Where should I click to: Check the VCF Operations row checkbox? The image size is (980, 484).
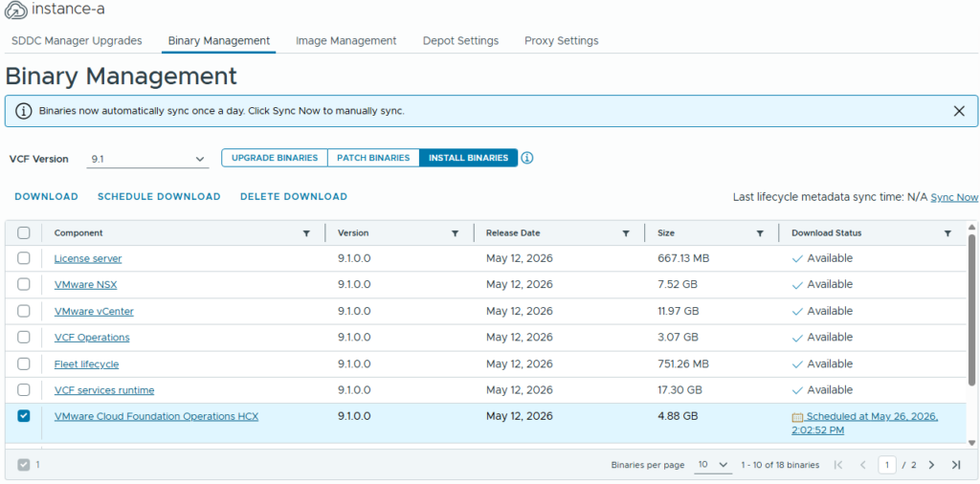(23, 337)
